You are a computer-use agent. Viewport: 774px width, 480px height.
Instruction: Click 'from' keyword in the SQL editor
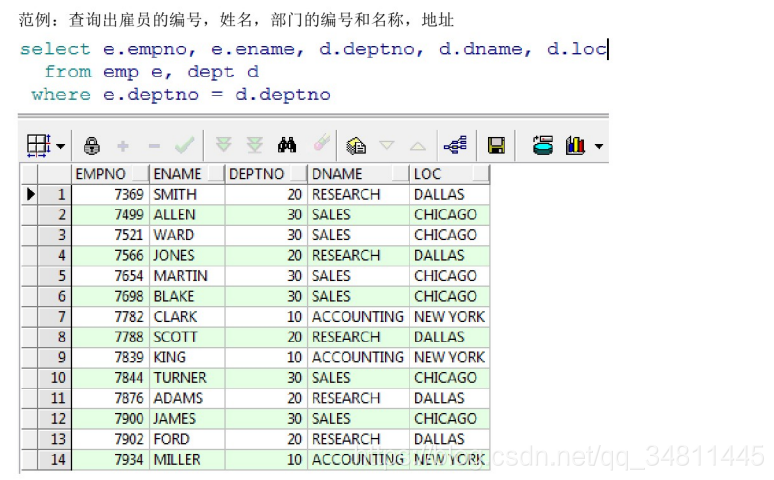click(x=68, y=72)
